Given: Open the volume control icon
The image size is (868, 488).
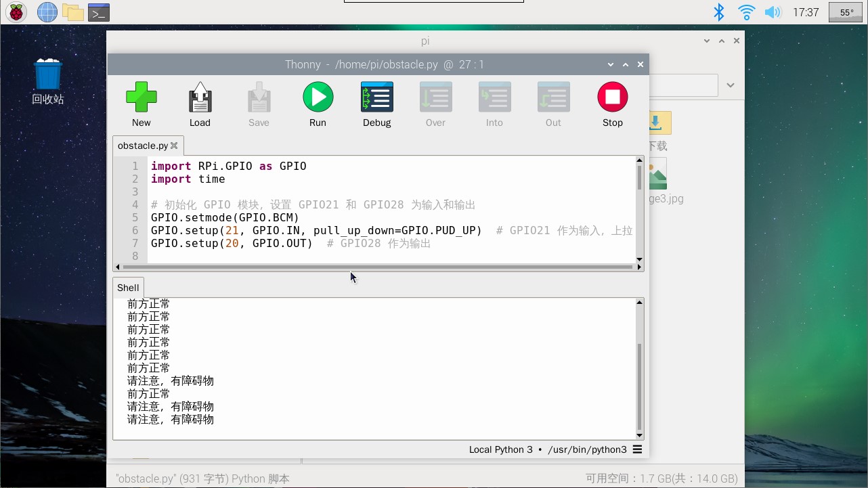Looking at the screenshot, I should tap(773, 12).
